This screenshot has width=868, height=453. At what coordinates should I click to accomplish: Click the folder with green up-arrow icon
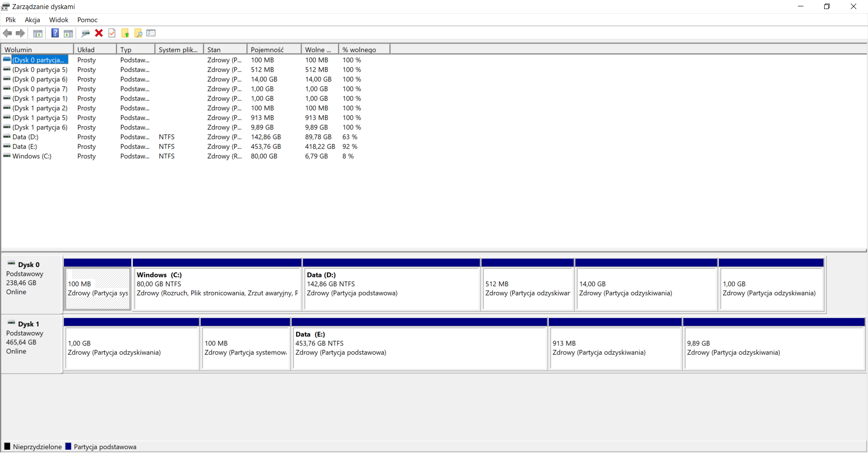click(125, 33)
